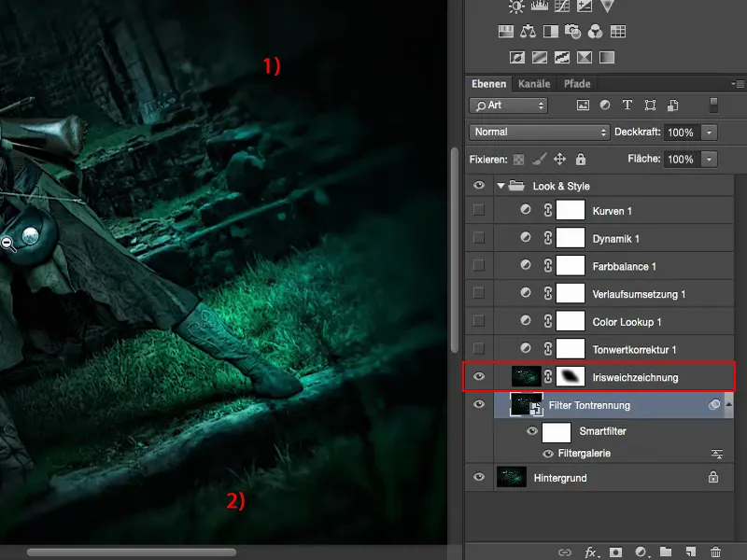Viewport: 747px width, 560px height.
Task: Show the Farbbalance 1 layer
Action: click(x=479, y=265)
